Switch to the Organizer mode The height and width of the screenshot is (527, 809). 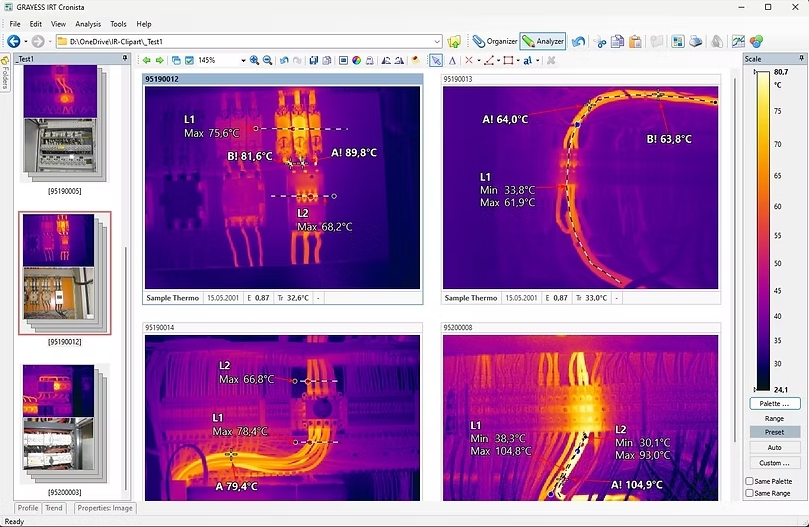[x=495, y=41]
